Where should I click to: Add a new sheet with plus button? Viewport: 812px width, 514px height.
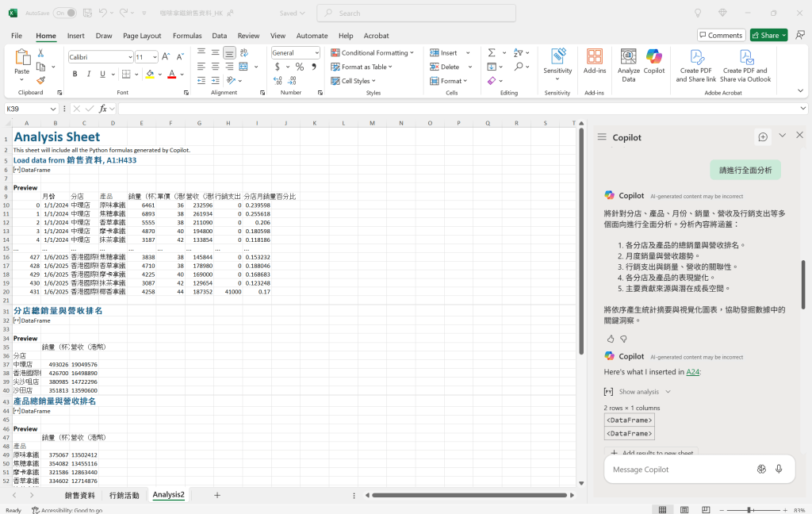[217, 495]
